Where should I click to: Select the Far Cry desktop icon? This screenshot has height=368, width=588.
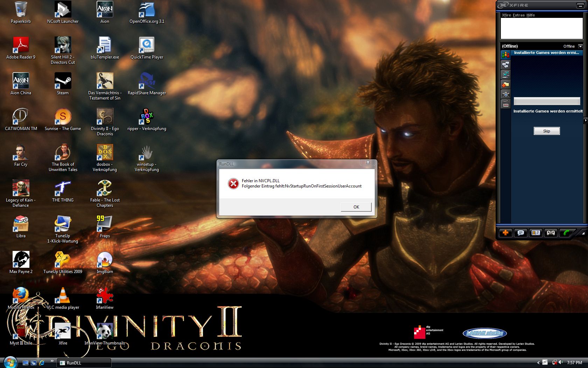(21, 156)
